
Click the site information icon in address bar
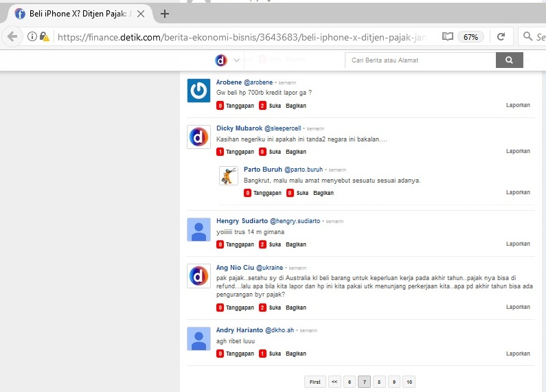tap(32, 36)
